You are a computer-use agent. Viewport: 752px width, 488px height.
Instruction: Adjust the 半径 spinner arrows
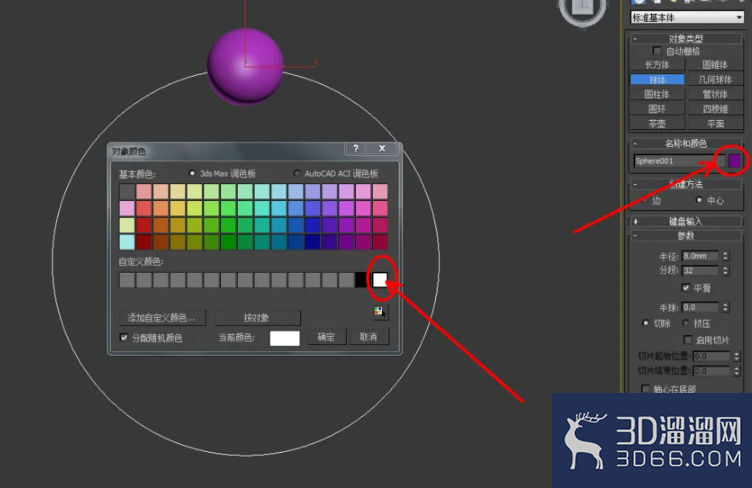tap(725, 256)
